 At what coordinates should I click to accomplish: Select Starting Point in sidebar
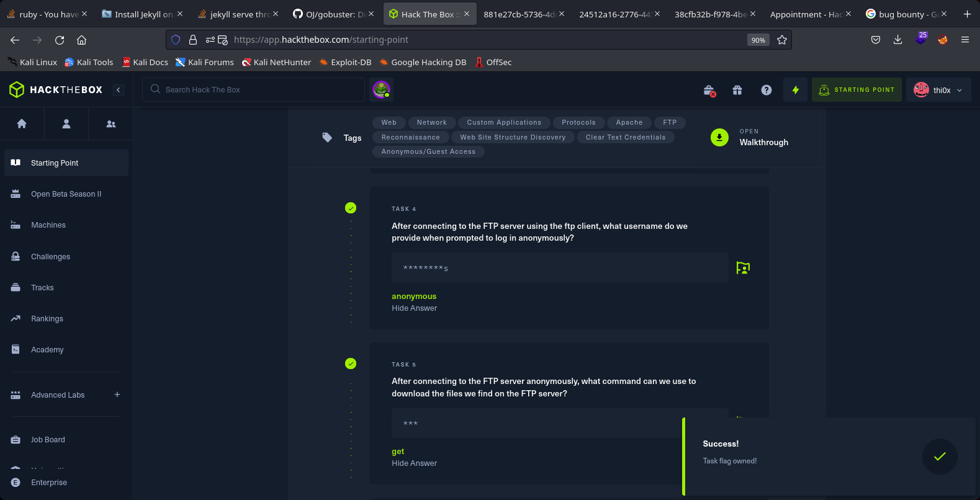tap(66, 163)
